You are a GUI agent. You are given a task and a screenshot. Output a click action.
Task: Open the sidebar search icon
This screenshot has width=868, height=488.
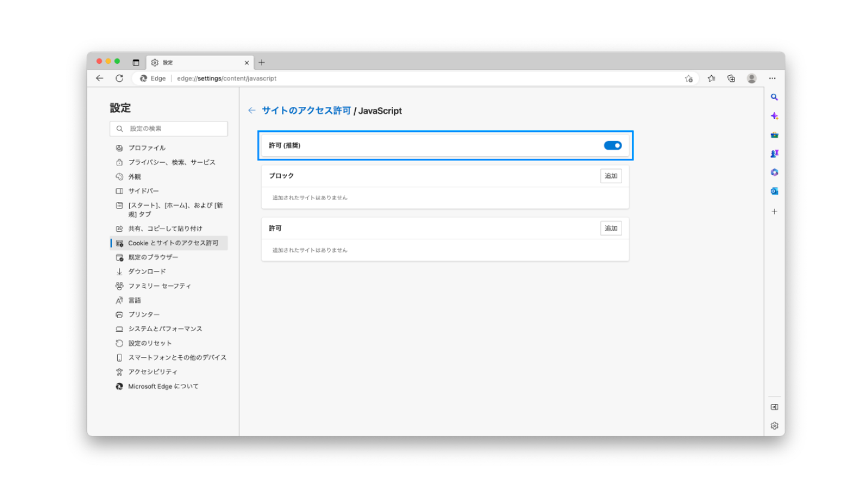tap(774, 97)
